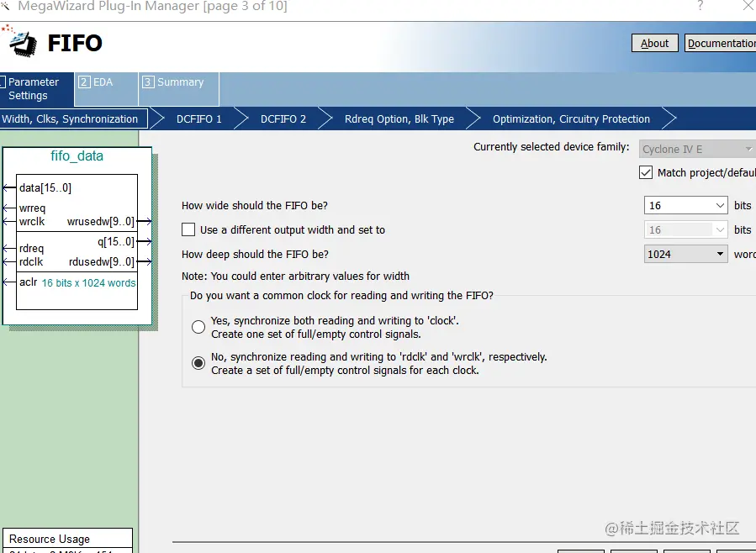756x553 pixels.
Task: Click the rdusedw[9..0] port label
Action: [102, 262]
